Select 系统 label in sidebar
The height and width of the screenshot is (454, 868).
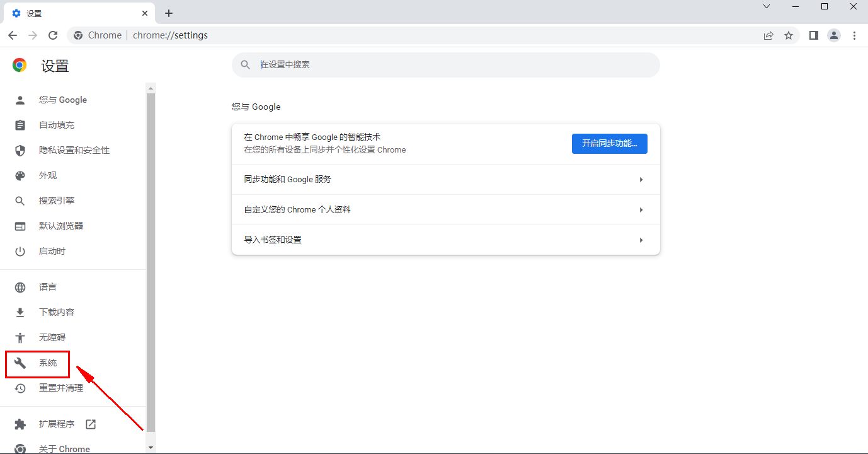tap(48, 363)
